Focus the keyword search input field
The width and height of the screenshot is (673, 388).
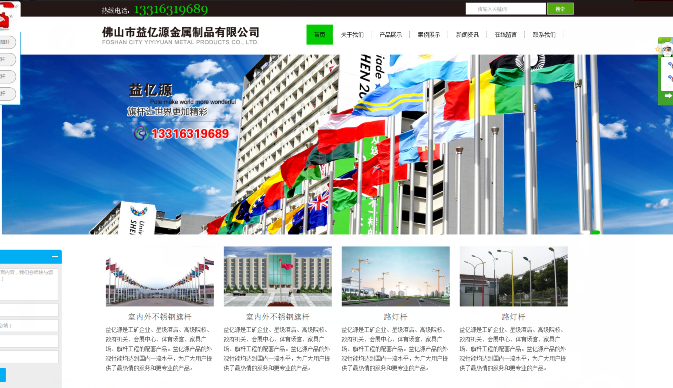coord(506,9)
